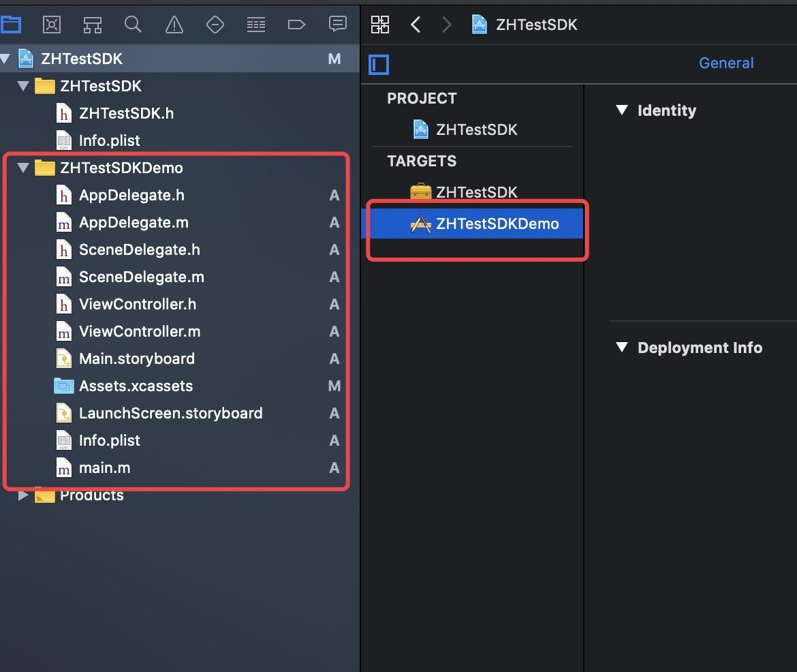Click the PROJECT section header
This screenshot has width=797, height=672.
click(422, 98)
